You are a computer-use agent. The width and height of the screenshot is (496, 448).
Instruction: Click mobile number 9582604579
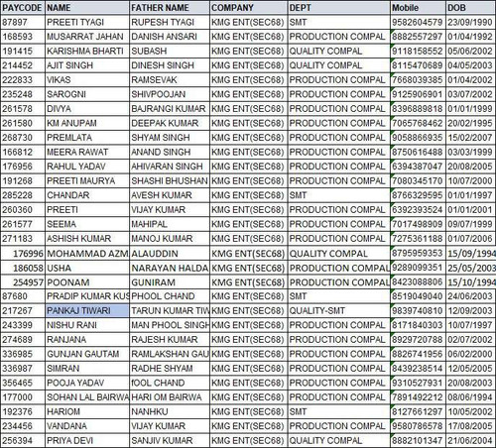tap(418, 22)
